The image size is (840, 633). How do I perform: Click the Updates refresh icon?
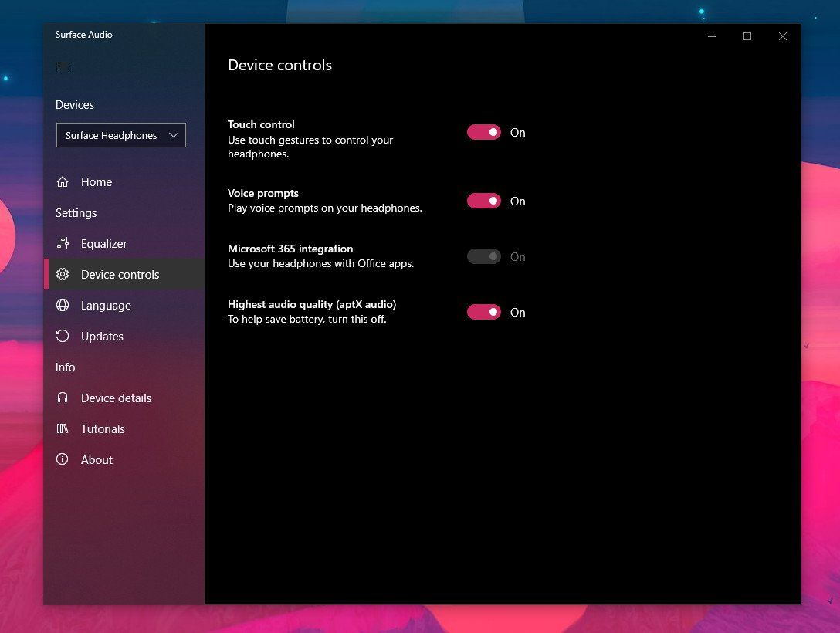coord(63,336)
